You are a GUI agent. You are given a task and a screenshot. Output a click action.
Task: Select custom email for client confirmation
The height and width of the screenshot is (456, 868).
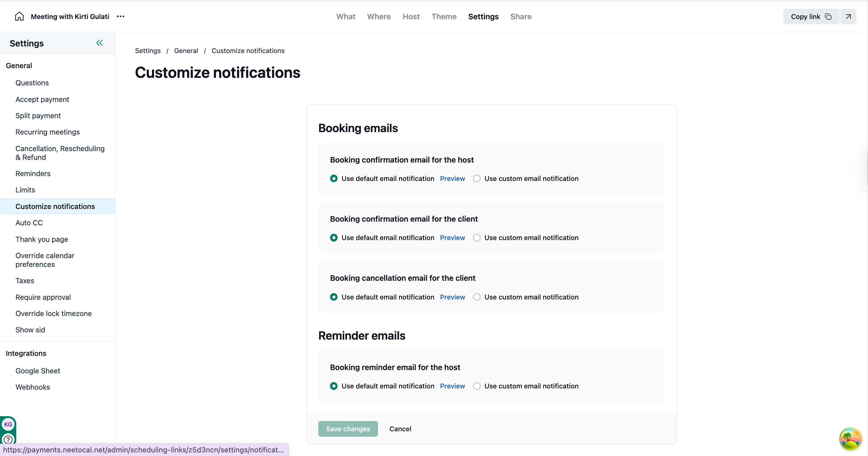[476, 238]
